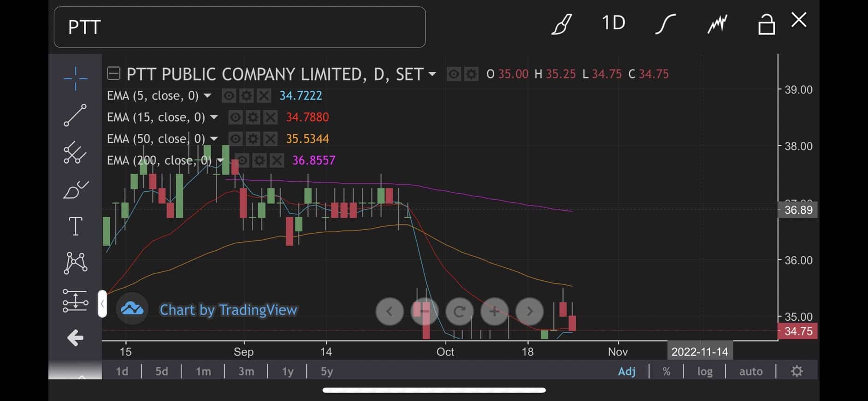Click the 36.89 crosshair price label

pos(798,210)
